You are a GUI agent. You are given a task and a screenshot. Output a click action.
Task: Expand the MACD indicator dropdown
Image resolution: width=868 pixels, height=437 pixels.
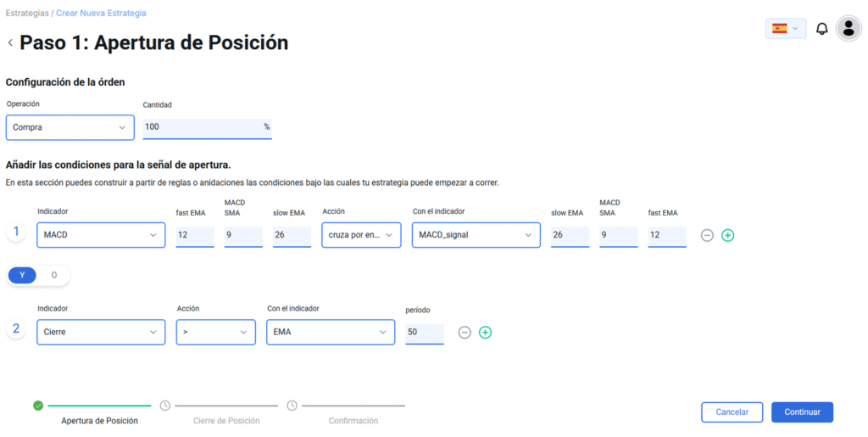point(101,235)
